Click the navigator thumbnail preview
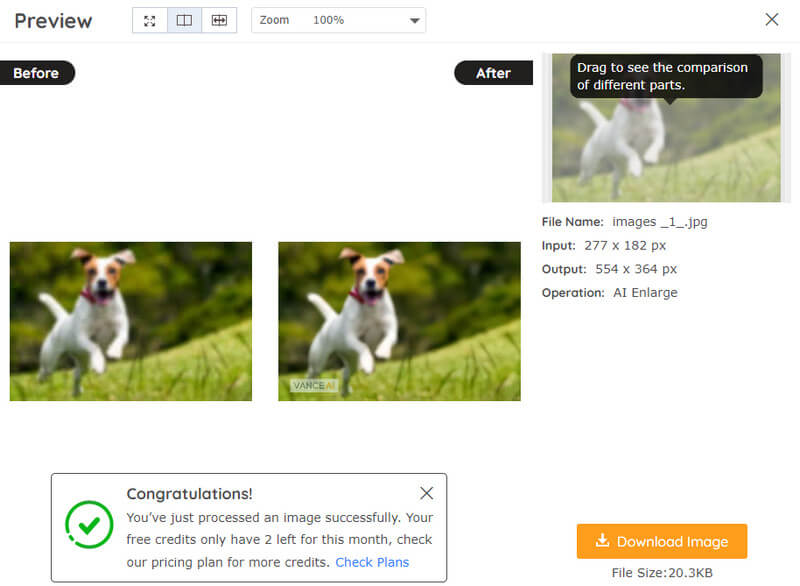Image resolution: width=800 pixels, height=586 pixels. point(666,128)
